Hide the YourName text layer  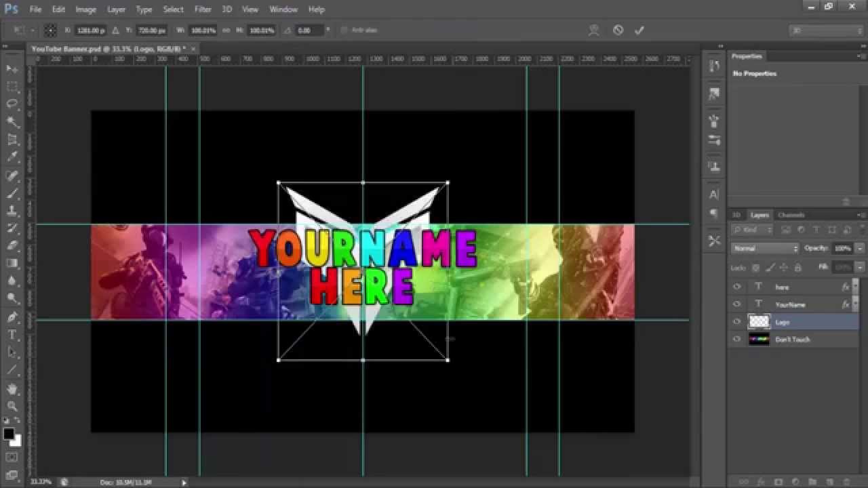coord(737,304)
